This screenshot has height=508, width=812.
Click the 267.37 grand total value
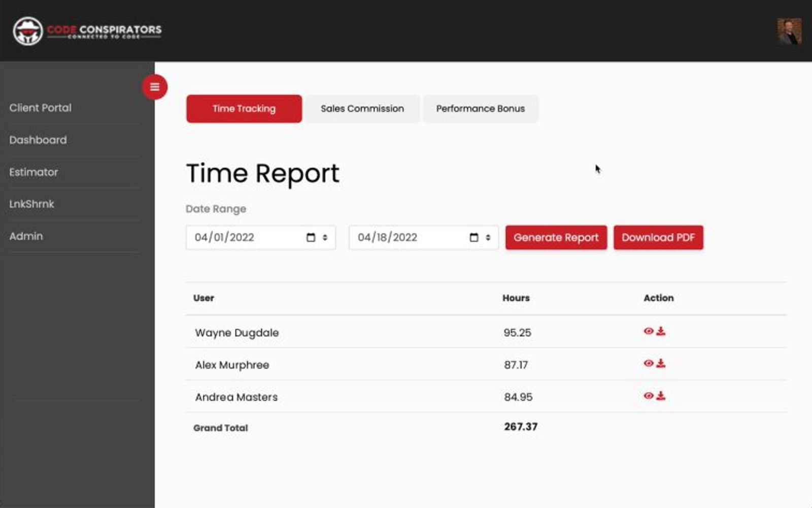521,427
